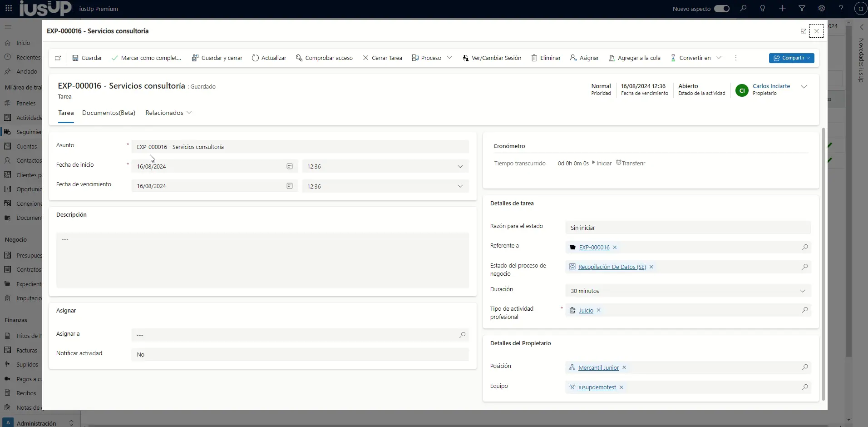Expand the Duración dropdown

[x=802, y=291]
